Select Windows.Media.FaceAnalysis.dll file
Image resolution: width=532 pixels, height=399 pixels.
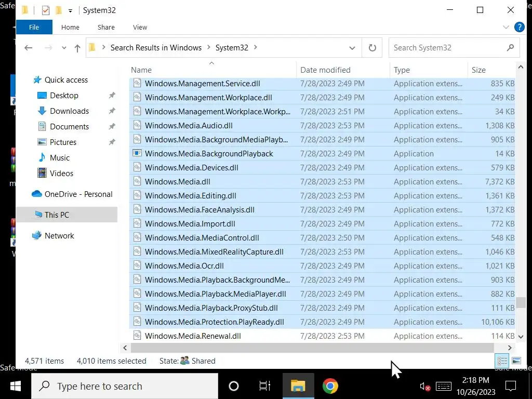[x=322, y=210]
